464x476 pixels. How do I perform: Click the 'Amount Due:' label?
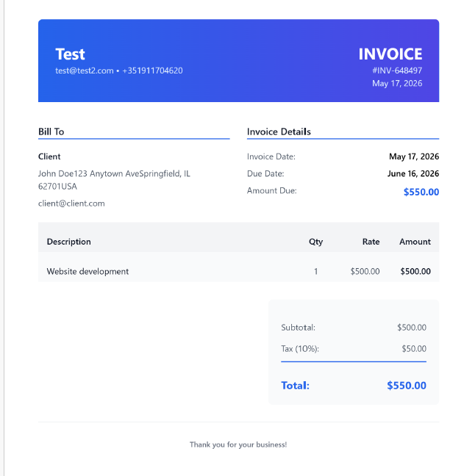point(271,191)
